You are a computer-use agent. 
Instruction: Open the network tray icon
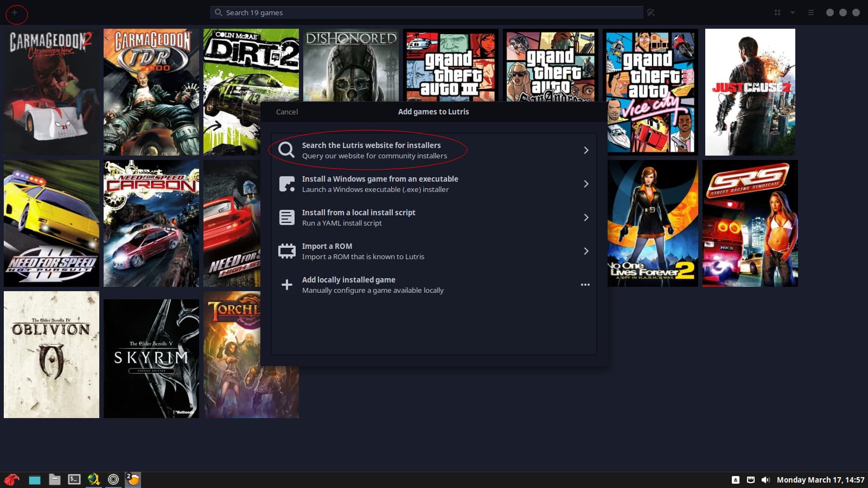(751, 480)
